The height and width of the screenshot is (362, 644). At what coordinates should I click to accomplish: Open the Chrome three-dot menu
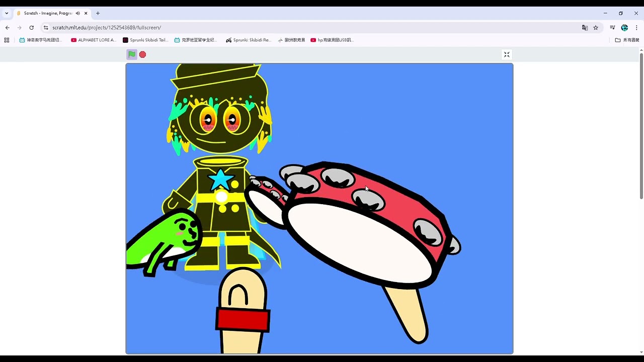click(x=636, y=28)
